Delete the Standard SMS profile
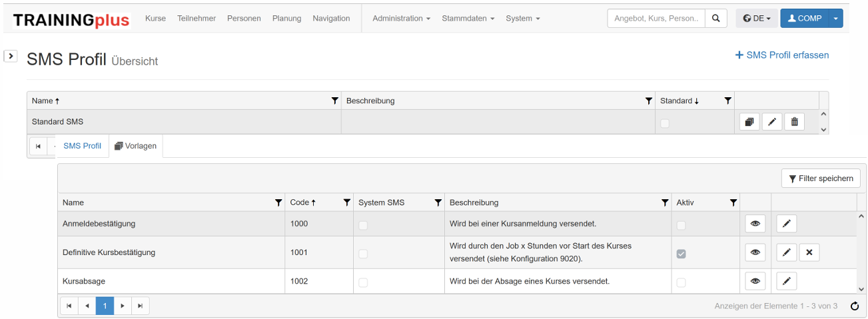 [x=794, y=122]
